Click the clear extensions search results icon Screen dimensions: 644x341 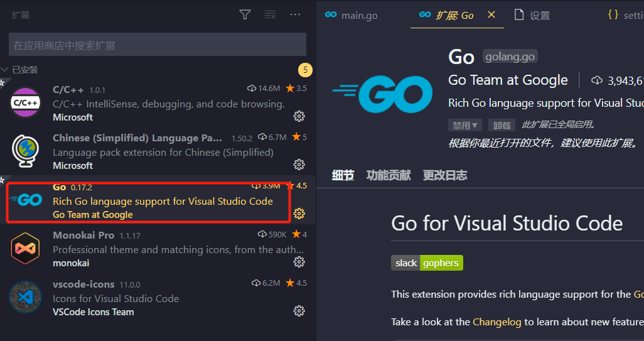[270, 15]
